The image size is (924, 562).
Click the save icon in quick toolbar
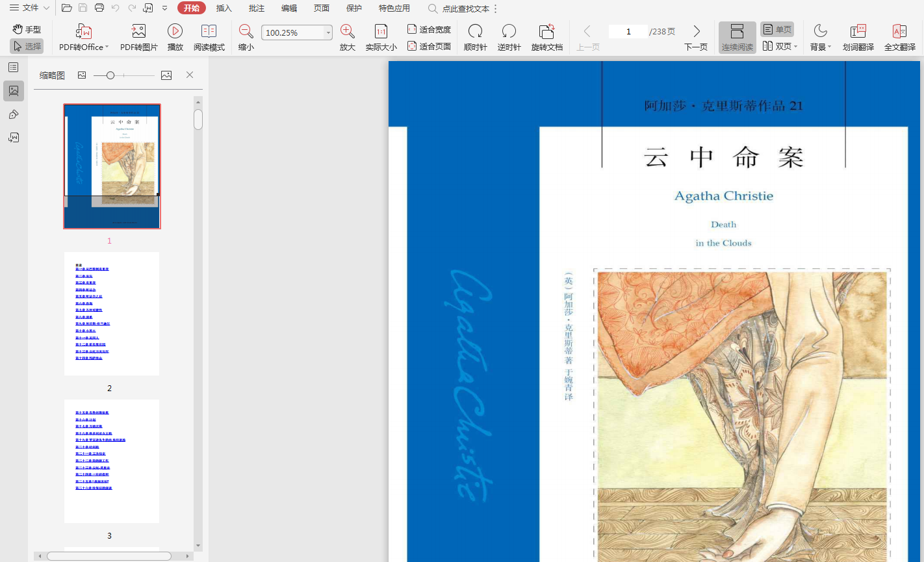click(83, 8)
